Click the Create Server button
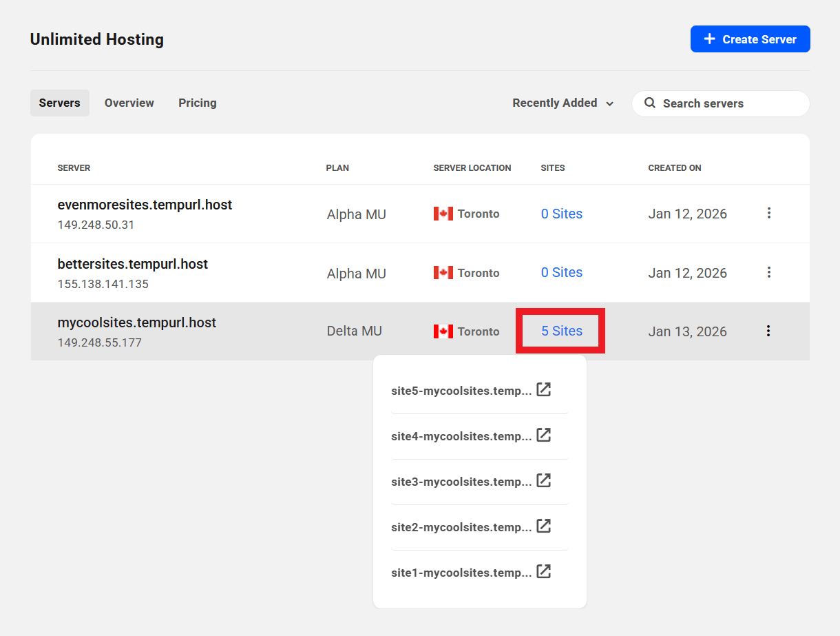The image size is (840, 636). [750, 39]
